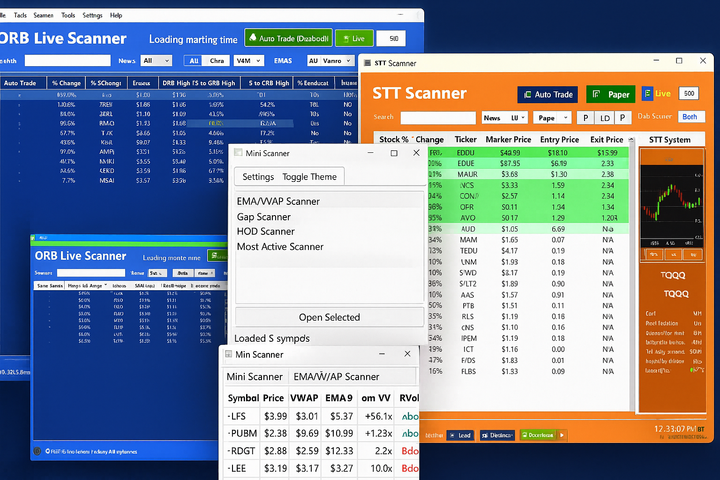Select Most Active Scanner in the list

[x=329, y=247]
